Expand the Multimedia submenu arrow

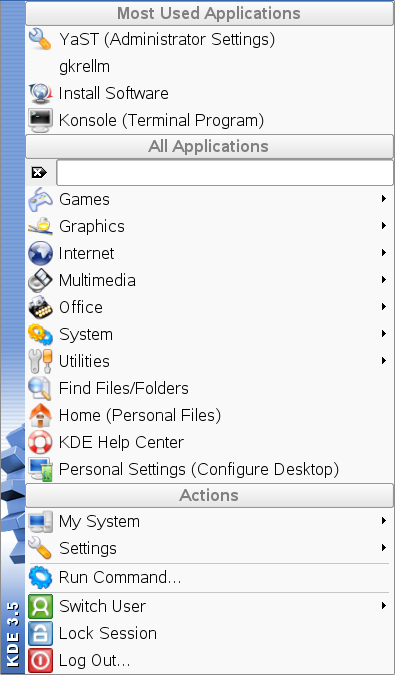tap(383, 280)
